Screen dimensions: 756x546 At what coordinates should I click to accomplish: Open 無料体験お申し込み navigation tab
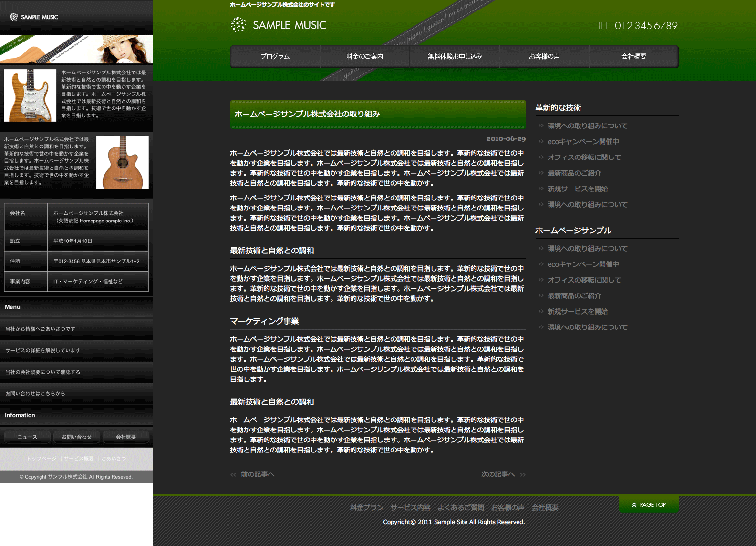pos(455,57)
